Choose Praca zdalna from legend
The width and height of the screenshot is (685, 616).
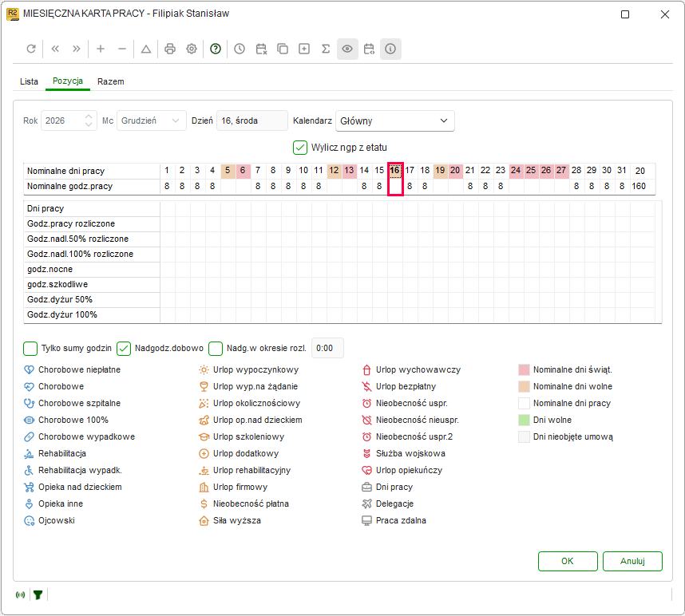(394, 521)
